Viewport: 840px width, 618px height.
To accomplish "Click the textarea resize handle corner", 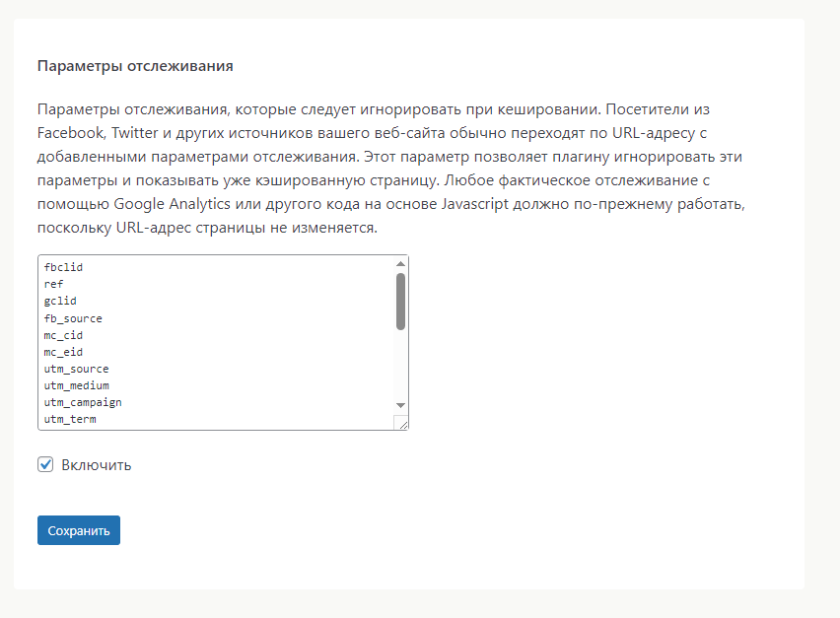I will click(401, 422).
